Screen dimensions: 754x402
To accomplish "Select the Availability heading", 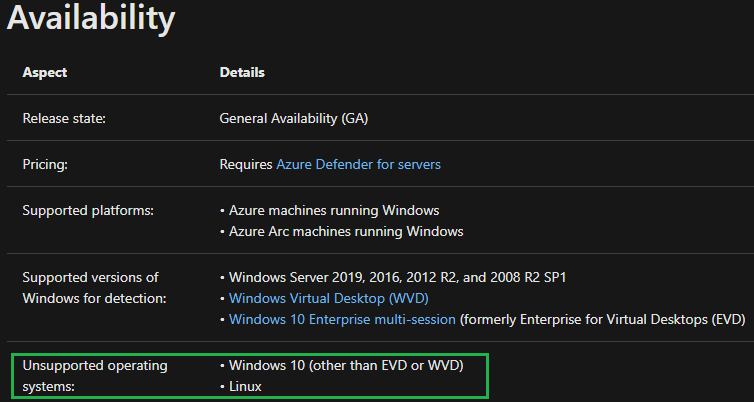I will point(91,18).
